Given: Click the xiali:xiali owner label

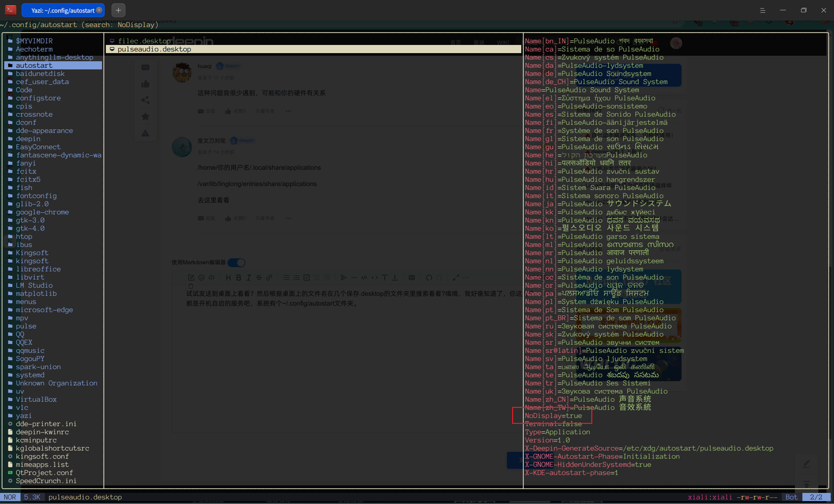Looking at the screenshot, I should pos(710,497).
